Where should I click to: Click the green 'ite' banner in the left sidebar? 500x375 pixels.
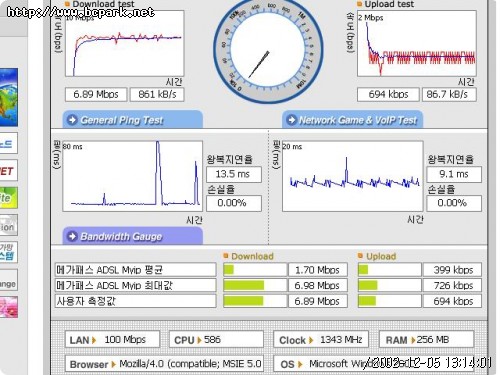pyautogui.click(x=9, y=198)
